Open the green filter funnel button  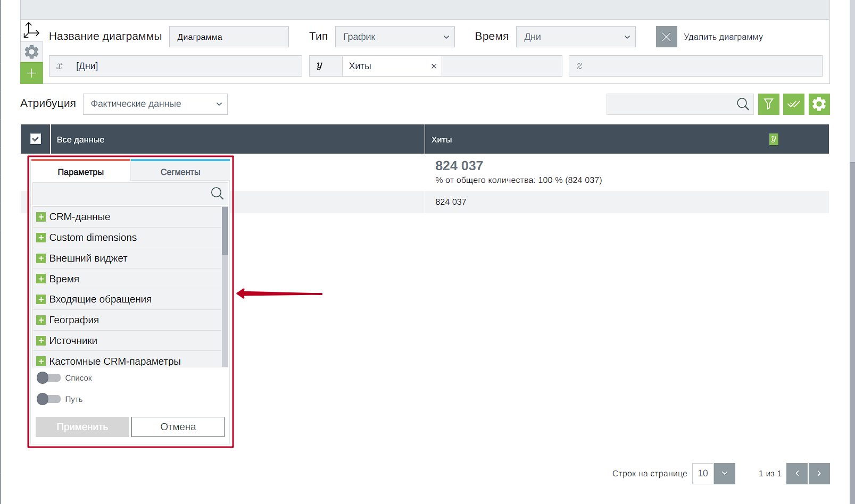[x=768, y=104]
